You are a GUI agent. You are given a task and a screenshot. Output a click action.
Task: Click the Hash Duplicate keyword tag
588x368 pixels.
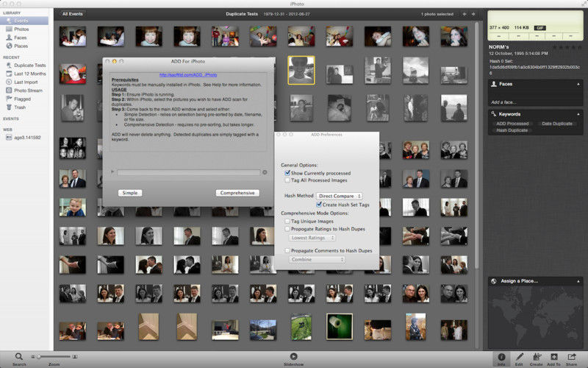pos(512,130)
